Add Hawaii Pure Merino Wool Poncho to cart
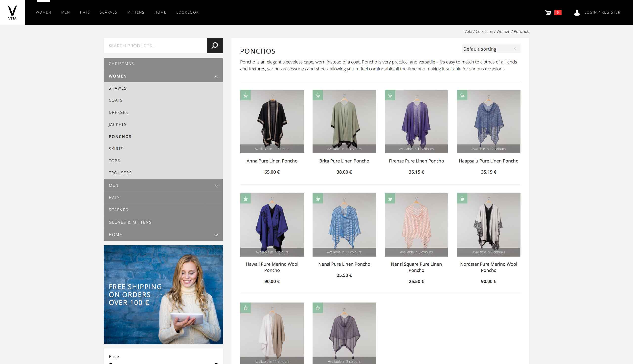 tap(246, 199)
